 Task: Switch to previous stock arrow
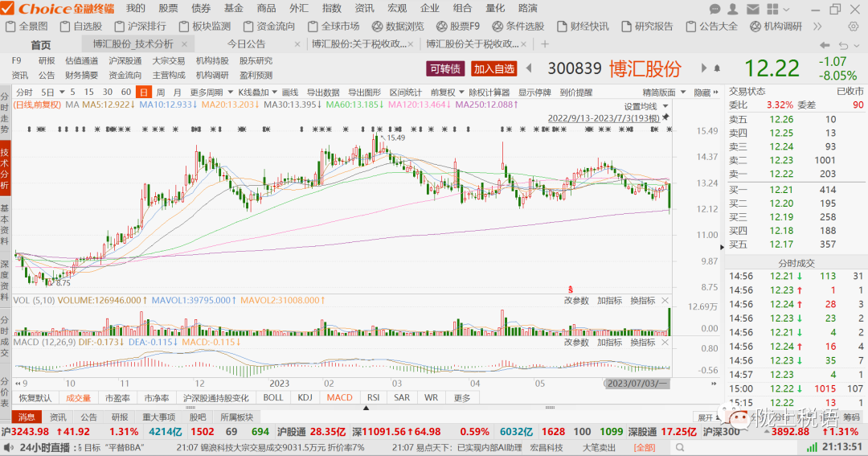[529, 68]
